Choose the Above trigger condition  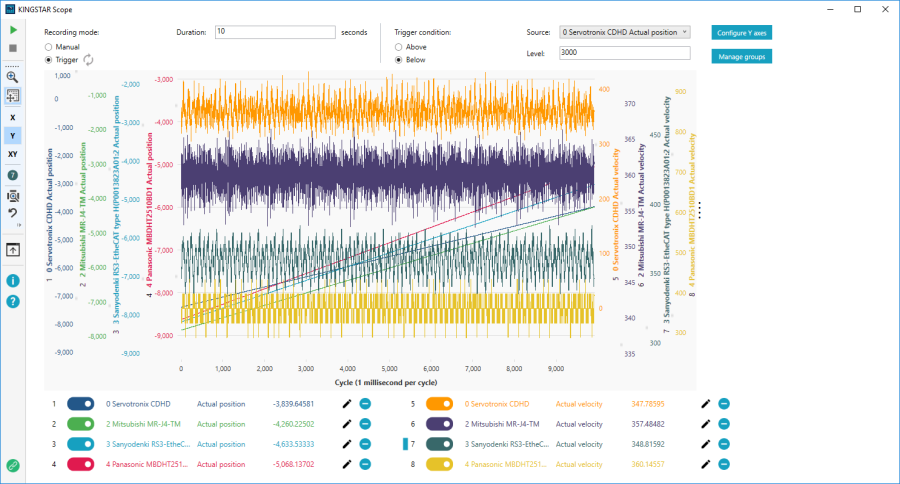pos(400,47)
